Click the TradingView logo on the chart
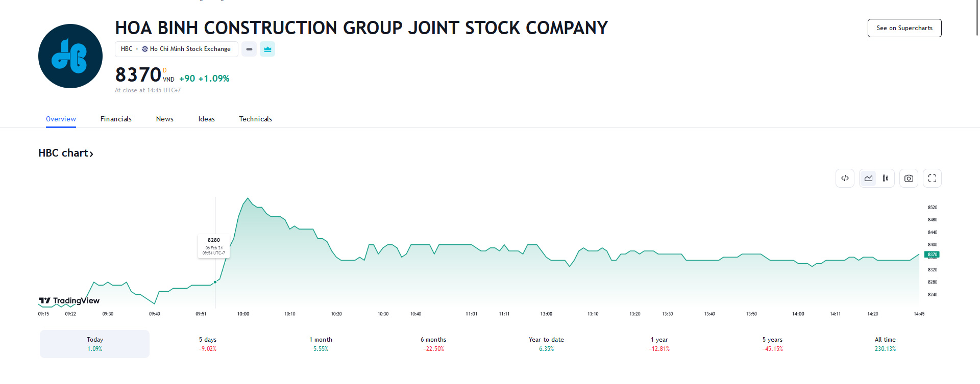The image size is (980, 384). point(69,300)
